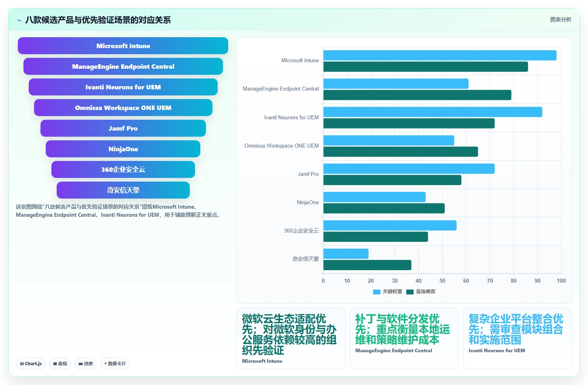The height and width of the screenshot is (385, 588).
Task: Click the 360企业安全云 chart axis label
Action: [301, 231]
